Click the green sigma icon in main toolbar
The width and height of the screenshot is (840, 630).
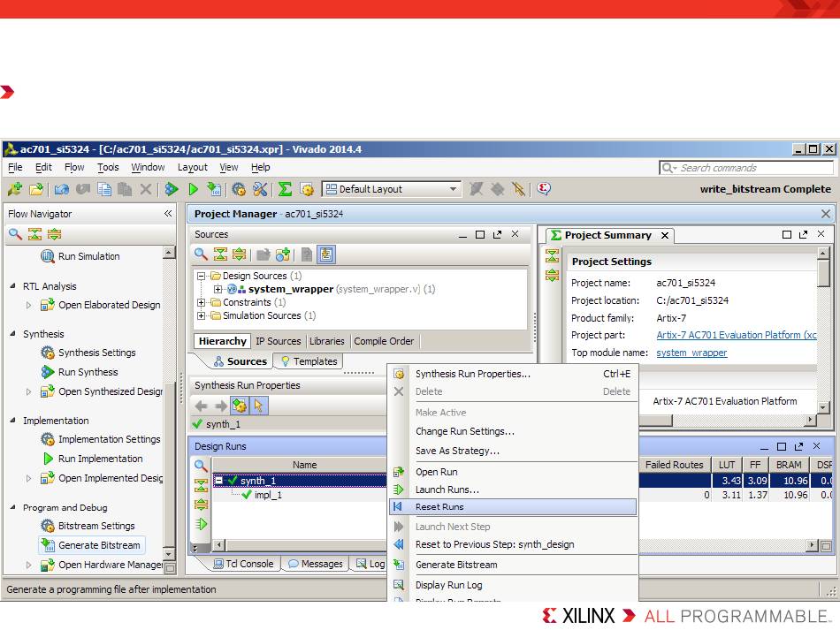click(x=285, y=189)
